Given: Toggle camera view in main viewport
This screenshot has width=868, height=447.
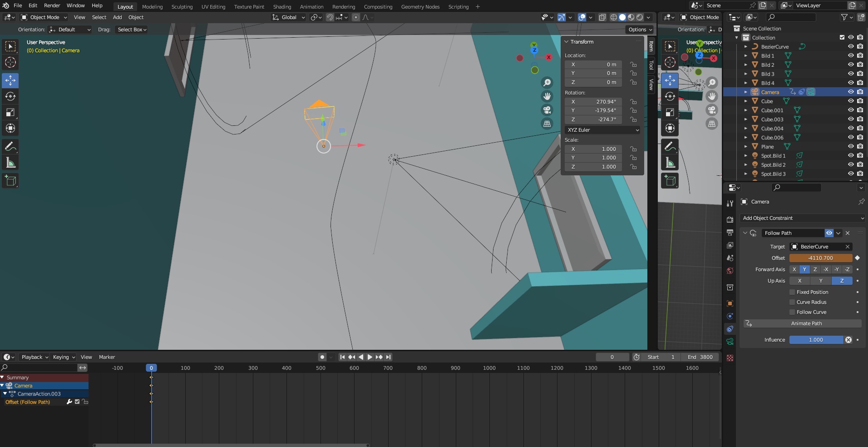Looking at the screenshot, I should [x=547, y=110].
